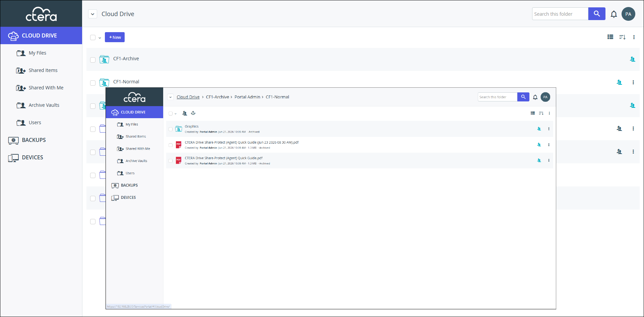Click the blue search magnifier button at top right
Image resolution: width=644 pixels, height=317 pixels.
click(596, 14)
